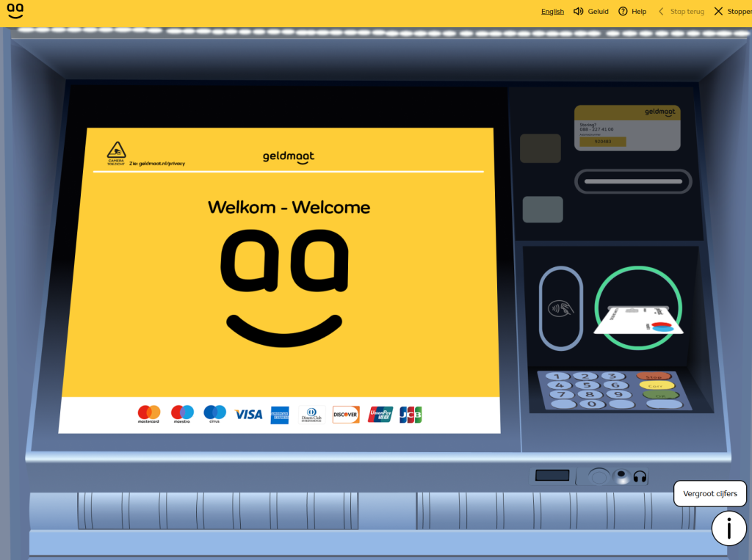Click the grey square panel above the contactless reader

coord(543,209)
